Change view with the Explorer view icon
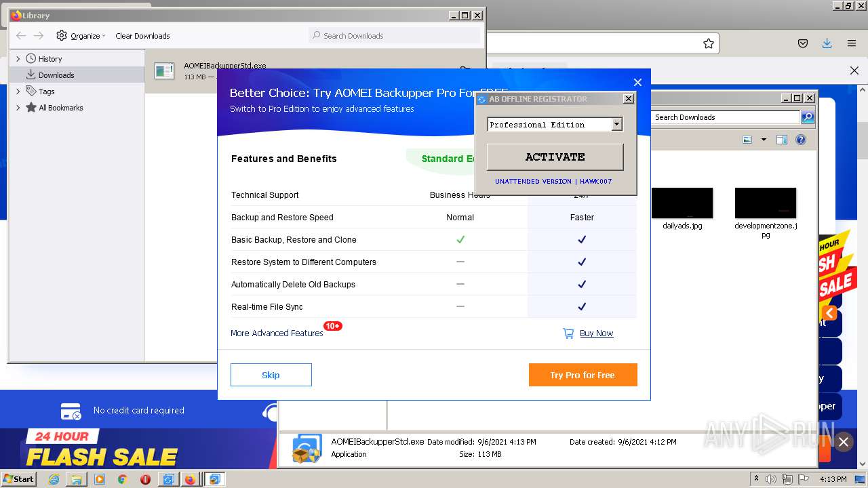868x488 pixels. 747,140
